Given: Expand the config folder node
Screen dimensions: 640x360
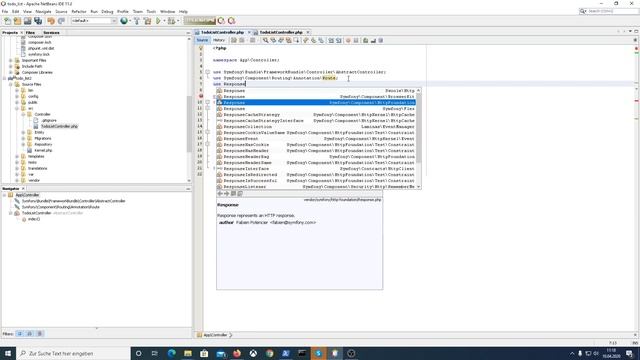Looking at the screenshot, I should [x=17, y=96].
